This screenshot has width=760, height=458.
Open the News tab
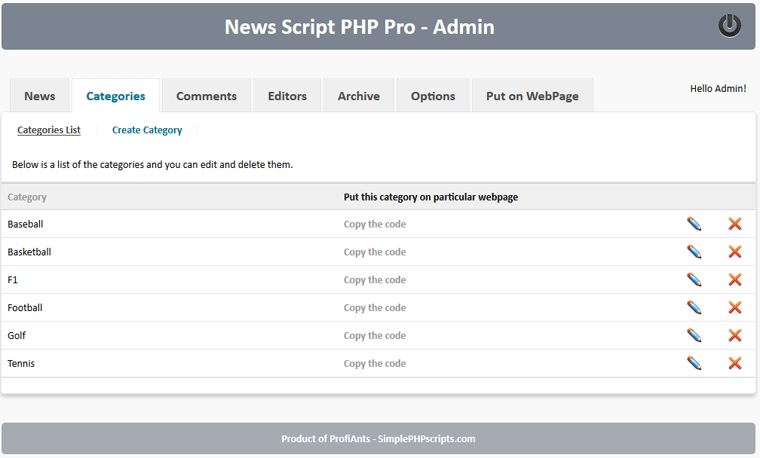(40, 96)
